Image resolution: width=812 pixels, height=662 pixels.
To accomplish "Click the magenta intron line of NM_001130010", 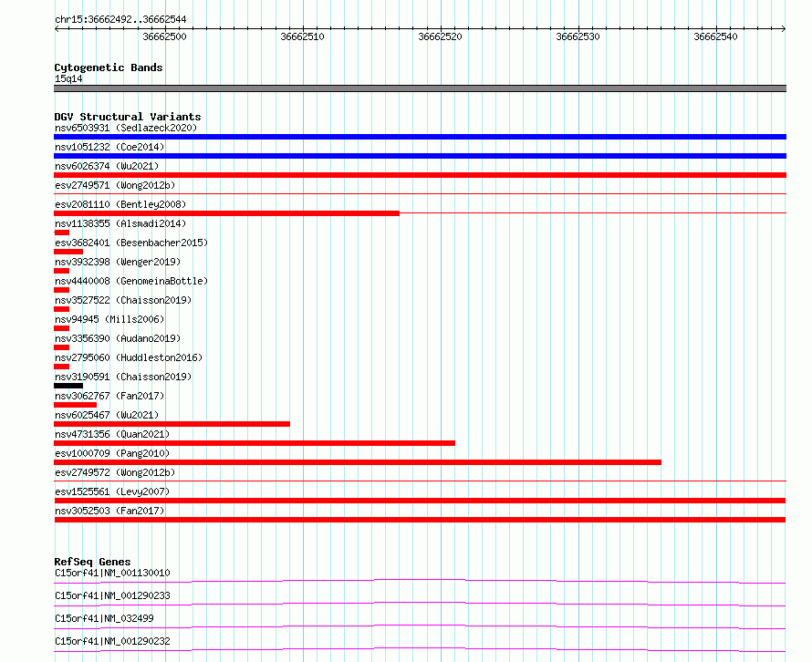I will [420, 580].
